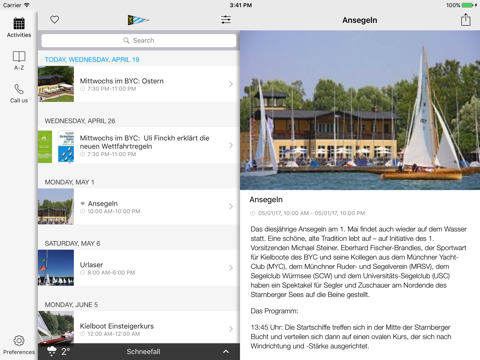Tap 'MONDAY, JUNE 5' section header
Screen dimensions: 480x360
pyautogui.click(x=71, y=305)
